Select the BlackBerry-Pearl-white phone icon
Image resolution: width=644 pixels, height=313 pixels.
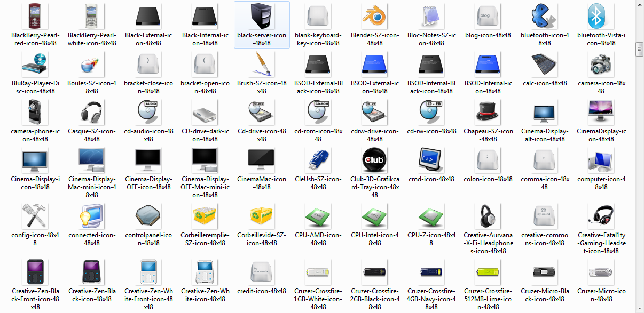[x=92, y=16]
